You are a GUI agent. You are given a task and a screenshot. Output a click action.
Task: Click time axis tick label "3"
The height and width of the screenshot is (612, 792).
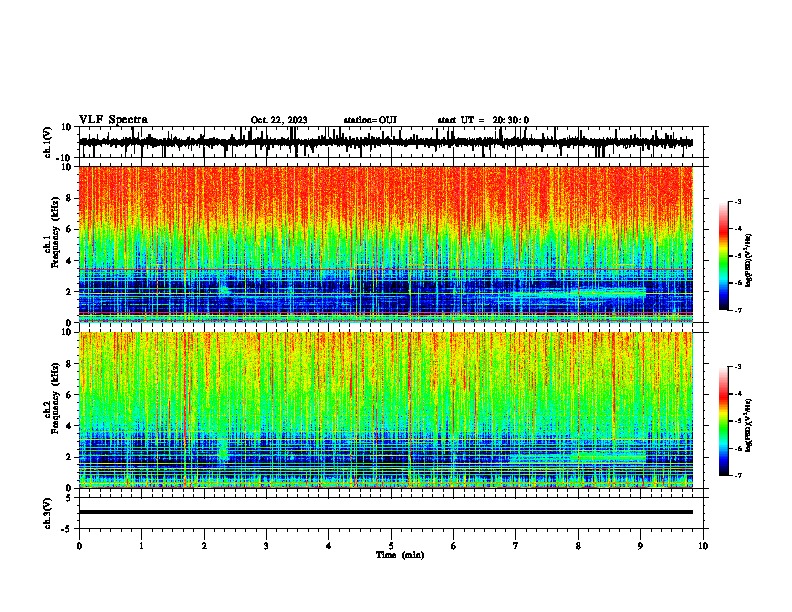point(266,546)
